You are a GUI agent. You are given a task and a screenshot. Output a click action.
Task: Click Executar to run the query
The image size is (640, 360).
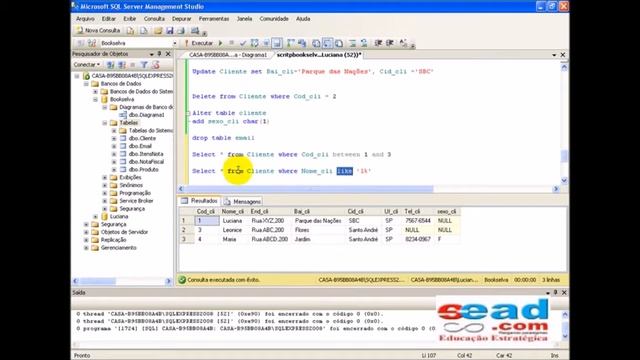[x=198, y=43]
